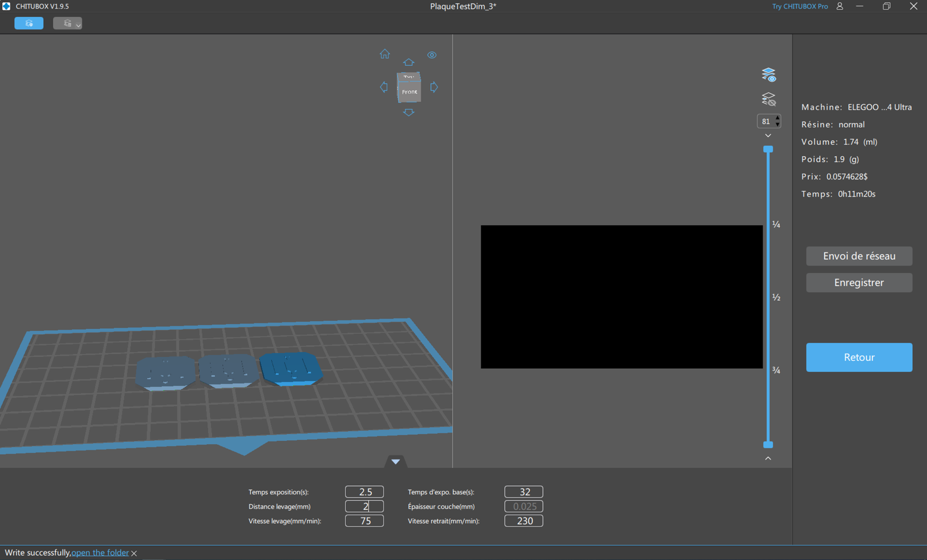Screen dimensions: 927x560
Task: Edit the Temps exposition field
Action: (364, 492)
